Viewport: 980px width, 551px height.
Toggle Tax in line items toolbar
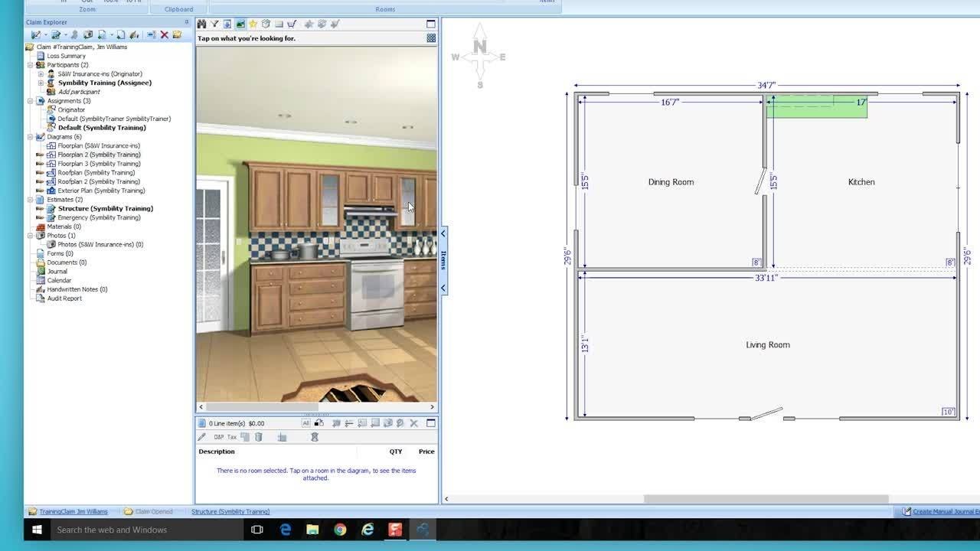click(x=232, y=437)
